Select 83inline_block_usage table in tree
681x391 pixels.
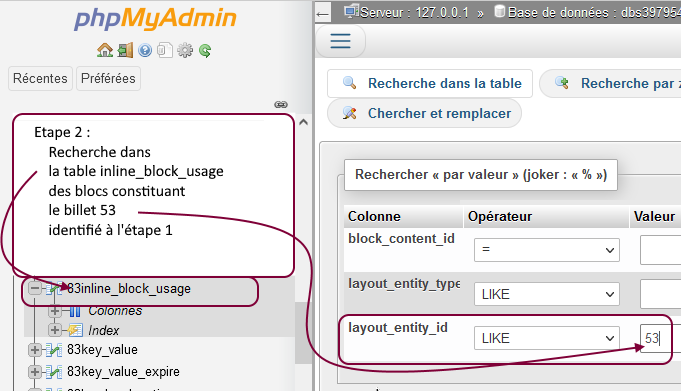pyautogui.click(x=129, y=288)
